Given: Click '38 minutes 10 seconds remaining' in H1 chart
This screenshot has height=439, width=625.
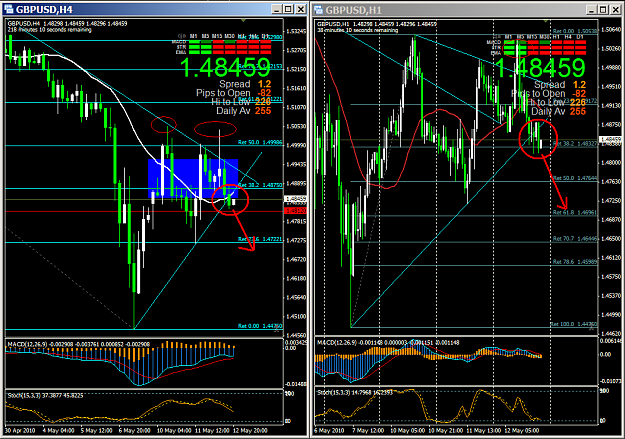Looking at the screenshot, I should point(358,30).
